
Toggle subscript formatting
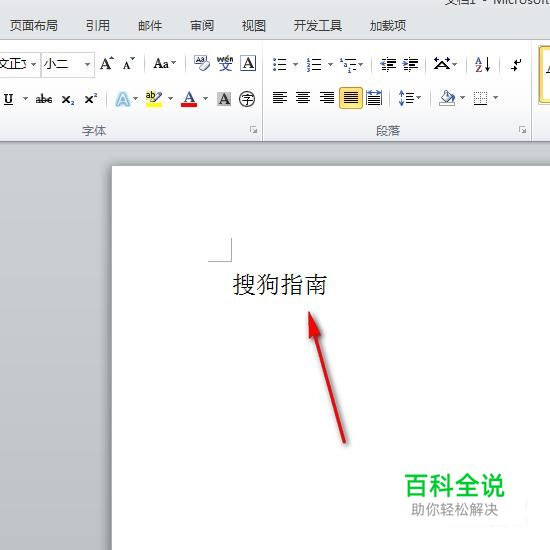(68, 100)
